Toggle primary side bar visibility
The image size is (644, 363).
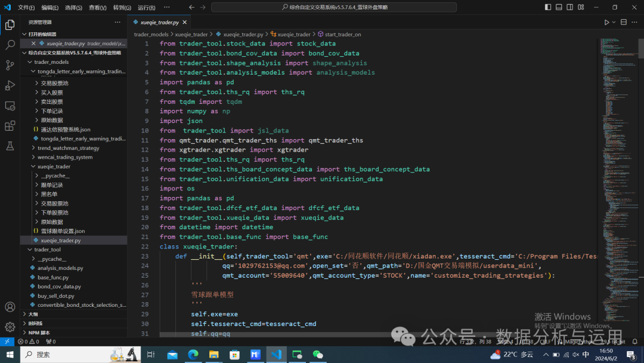click(x=548, y=7)
